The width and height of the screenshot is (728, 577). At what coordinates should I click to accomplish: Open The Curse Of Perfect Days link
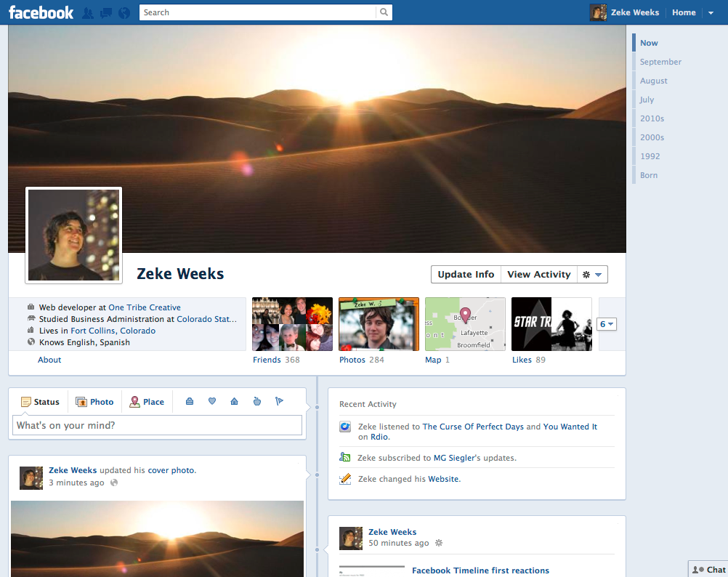pos(473,427)
